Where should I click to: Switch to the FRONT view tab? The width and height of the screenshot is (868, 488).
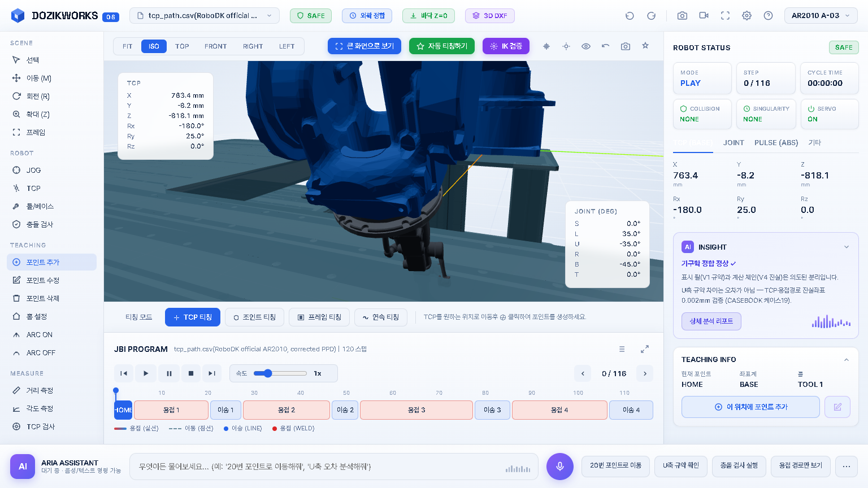pyautogui.click(x=216, y=46)
